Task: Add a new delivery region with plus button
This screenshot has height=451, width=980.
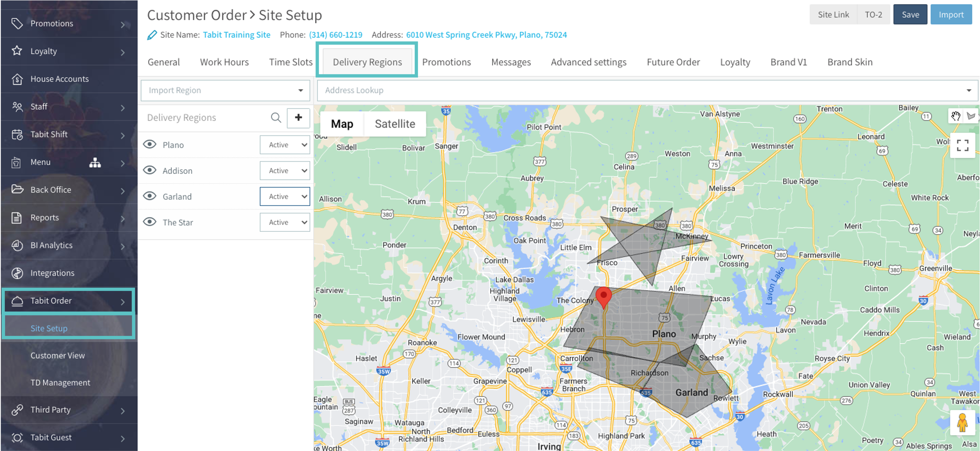Action: coord(298,118)
